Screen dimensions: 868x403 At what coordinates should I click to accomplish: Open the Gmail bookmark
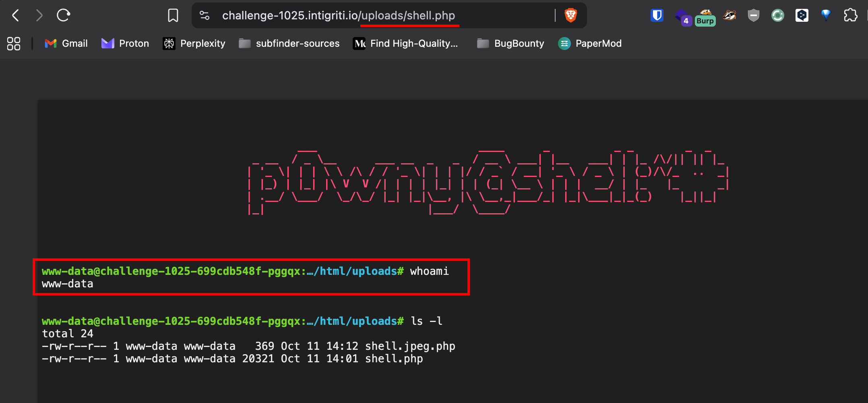click(66, 44)
